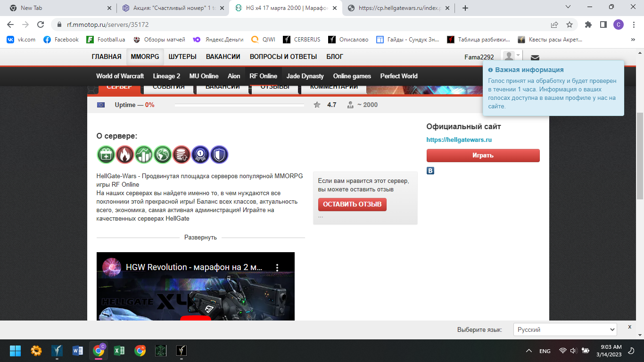Open the Chrome tab search chevron
The image size is (644, 362).
[568, 7]
